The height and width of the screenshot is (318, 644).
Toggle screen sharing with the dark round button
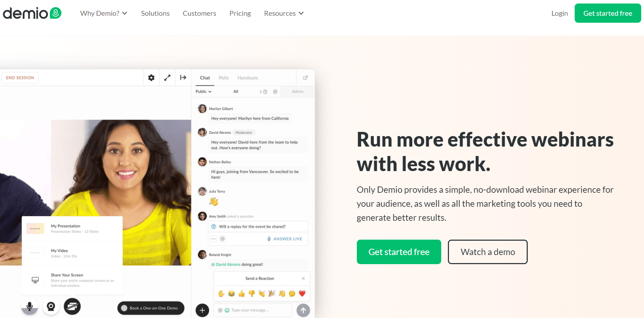tap(72, 307)
